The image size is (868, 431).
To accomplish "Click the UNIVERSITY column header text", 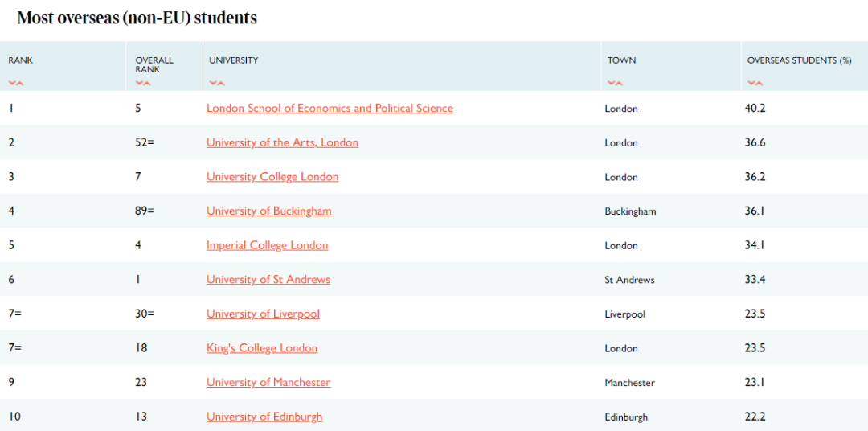I will [234, 60].
